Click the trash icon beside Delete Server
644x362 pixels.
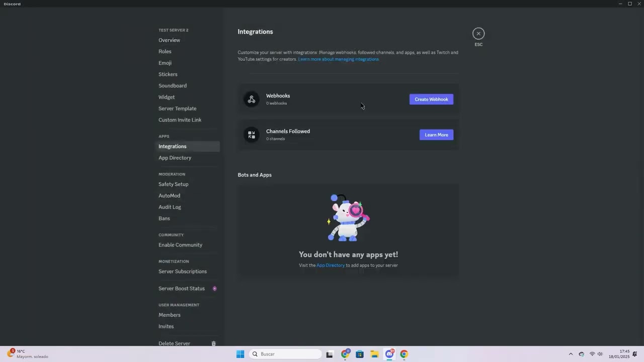point(213,343)
